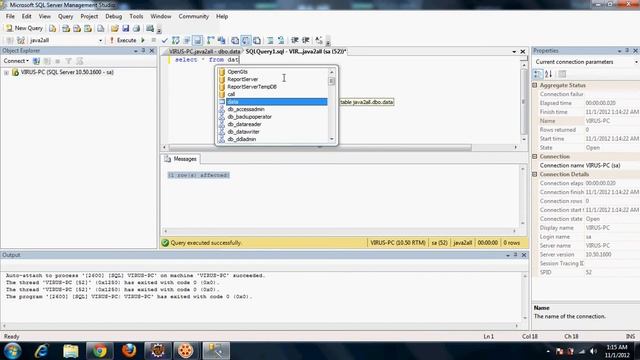
Task: Start debugging with the green arrow
Action: [143, 40]
